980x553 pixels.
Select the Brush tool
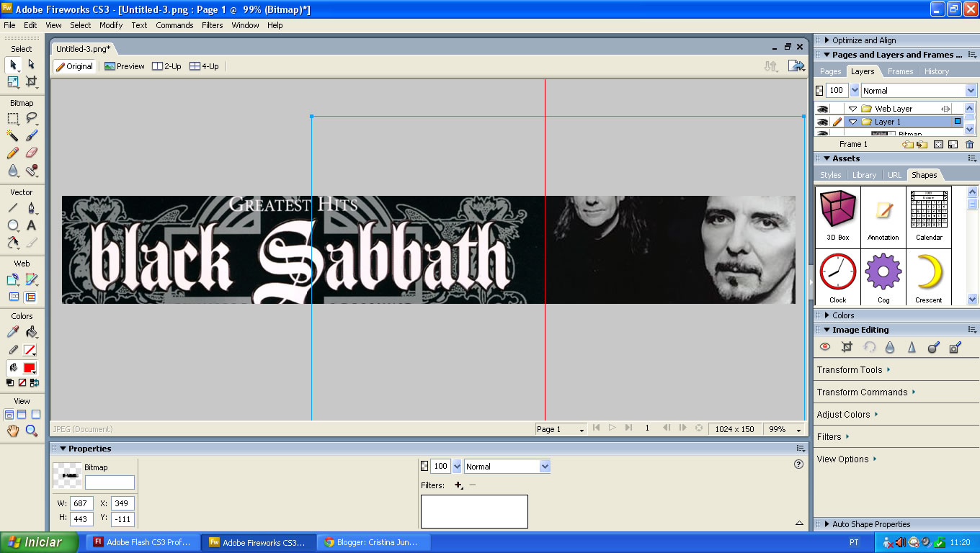31,135
